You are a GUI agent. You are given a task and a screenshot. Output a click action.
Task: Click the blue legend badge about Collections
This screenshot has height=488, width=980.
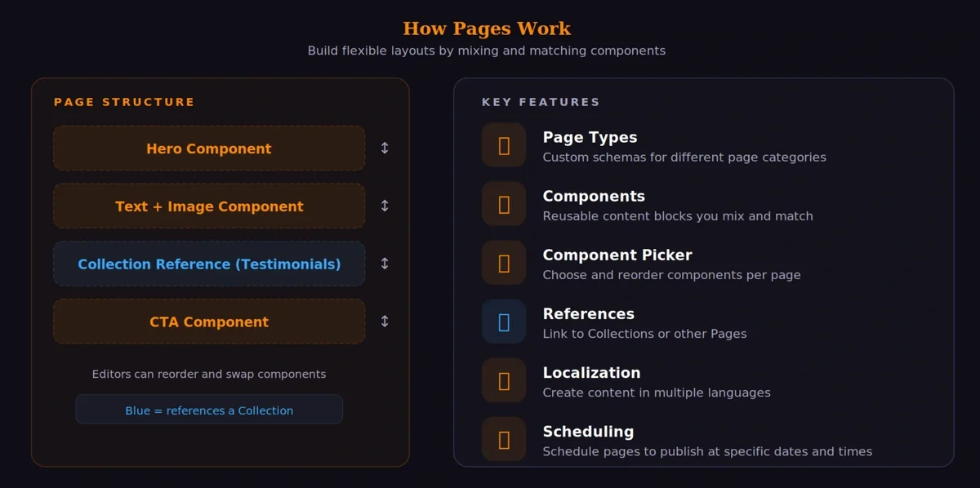pos(209,410)
